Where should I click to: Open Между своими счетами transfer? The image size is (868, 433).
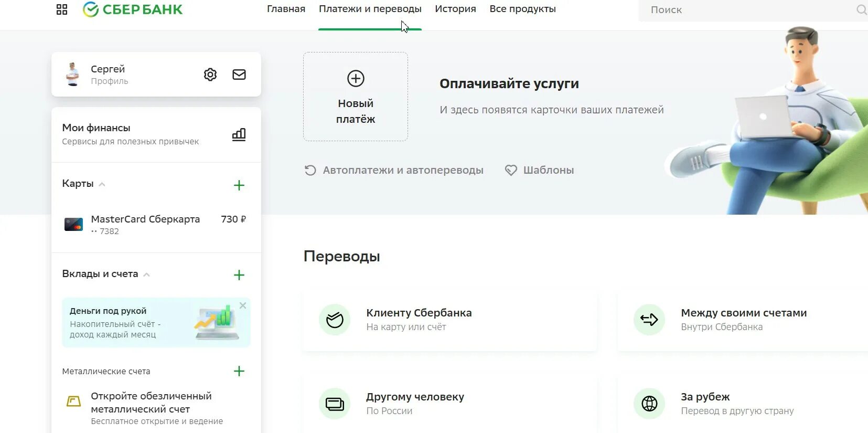743,320
